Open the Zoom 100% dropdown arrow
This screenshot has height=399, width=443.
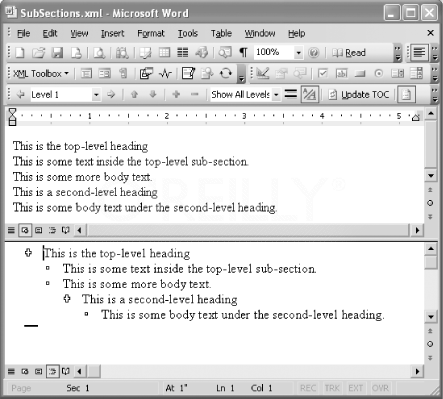[x=298, y=53]
